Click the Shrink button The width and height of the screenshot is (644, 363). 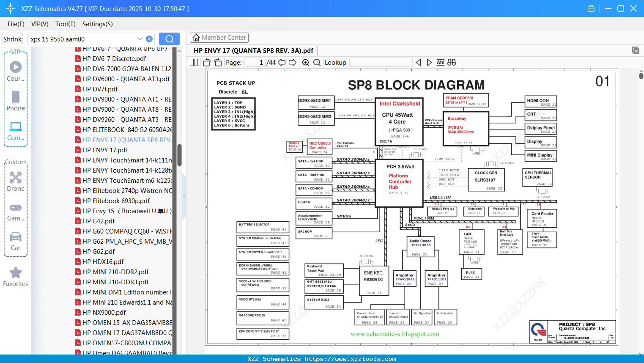pos(13,39)
